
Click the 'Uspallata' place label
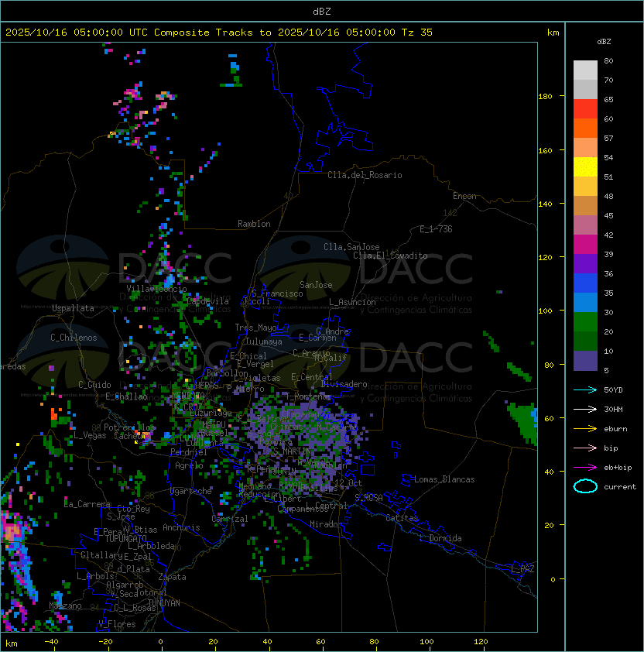[x=73, y=308]
